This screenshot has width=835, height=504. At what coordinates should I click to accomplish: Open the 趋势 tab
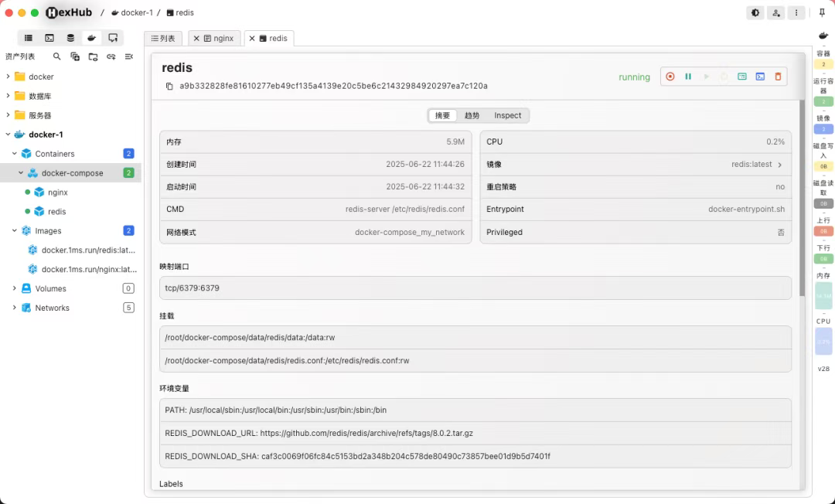pos(472,115)
